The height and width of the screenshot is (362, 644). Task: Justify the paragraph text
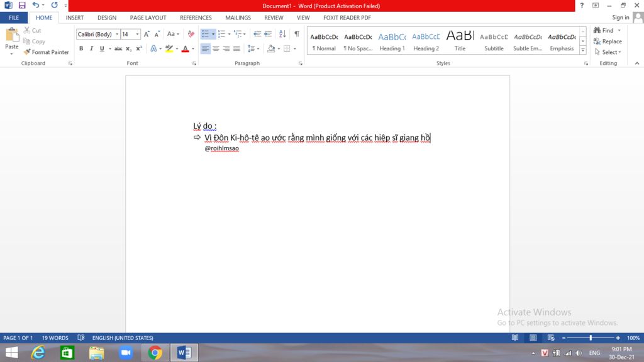236,48
